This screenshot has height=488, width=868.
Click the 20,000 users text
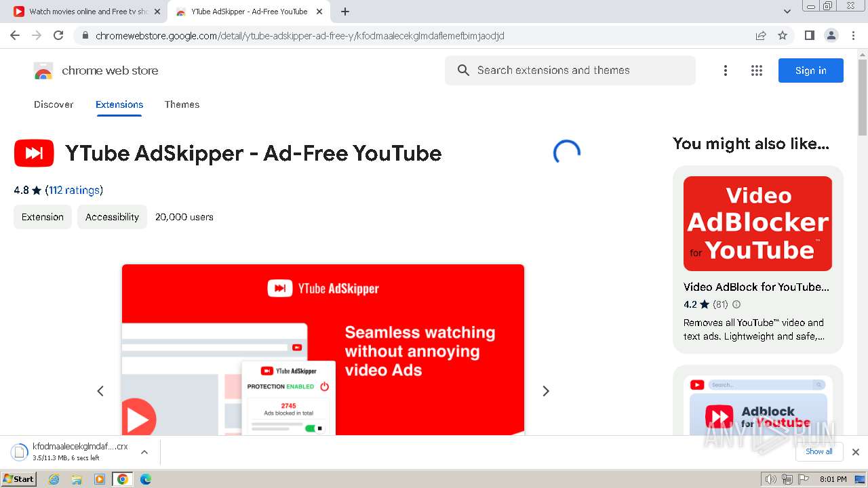click(184, 217)
